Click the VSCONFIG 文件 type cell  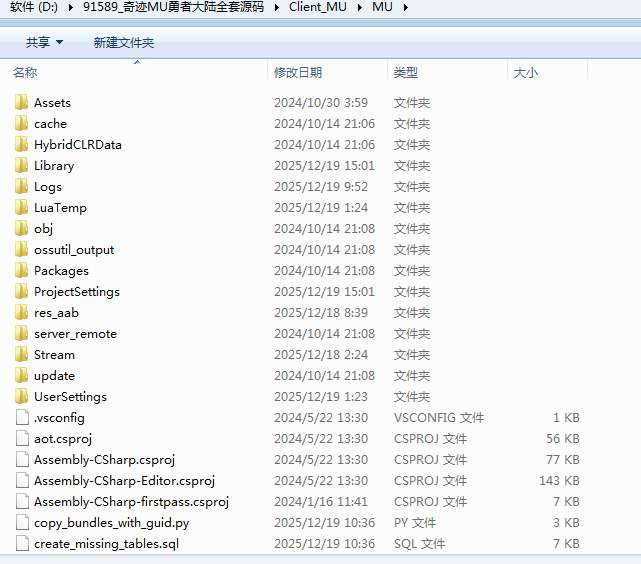click(x=439, y=418)
